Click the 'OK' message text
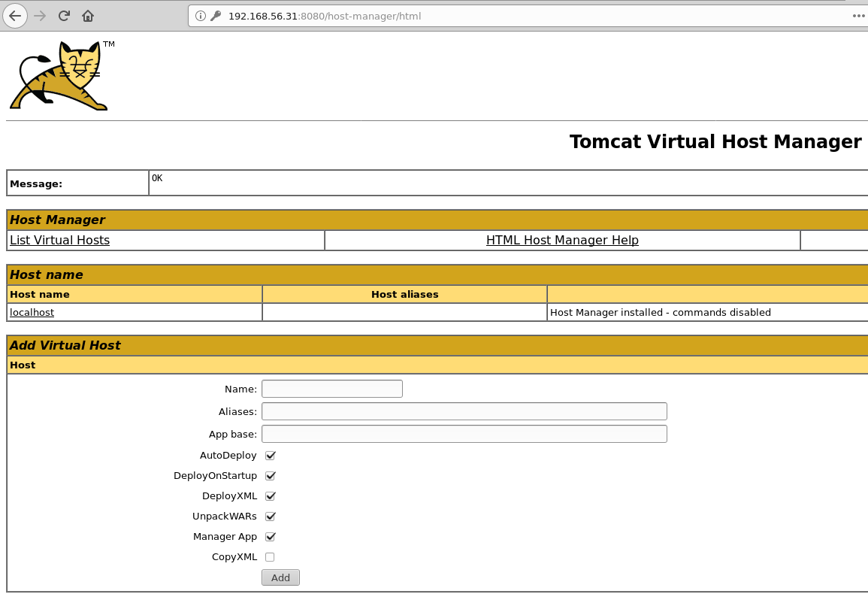Image resolution: width=868 pixels, height=603 pixels. (157, 177)
